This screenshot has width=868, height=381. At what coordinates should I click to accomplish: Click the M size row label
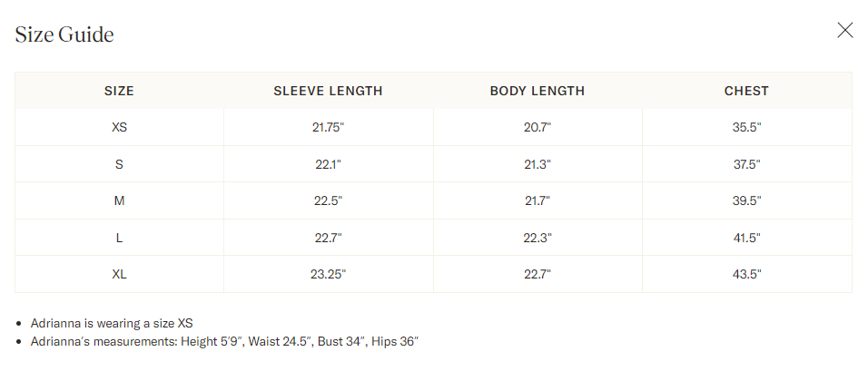click(119, 200)
